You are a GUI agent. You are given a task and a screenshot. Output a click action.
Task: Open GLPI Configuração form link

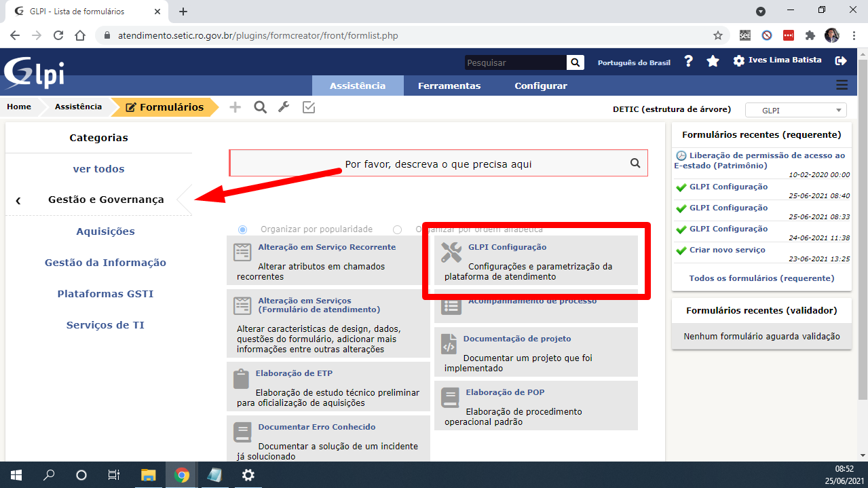pyautogui.click(x=507, y=247)
